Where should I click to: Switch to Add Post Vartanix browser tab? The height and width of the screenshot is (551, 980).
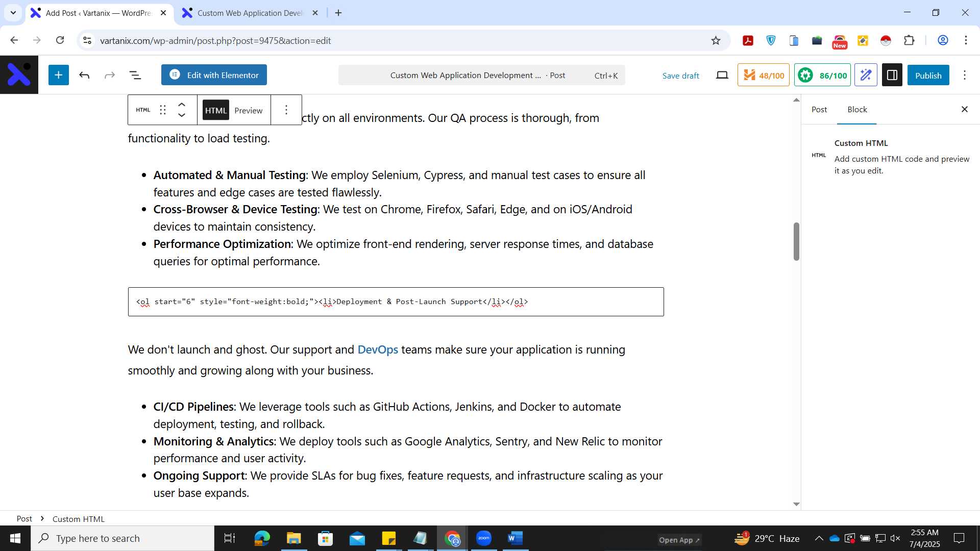pyautogui.click(x=98, y=13)
